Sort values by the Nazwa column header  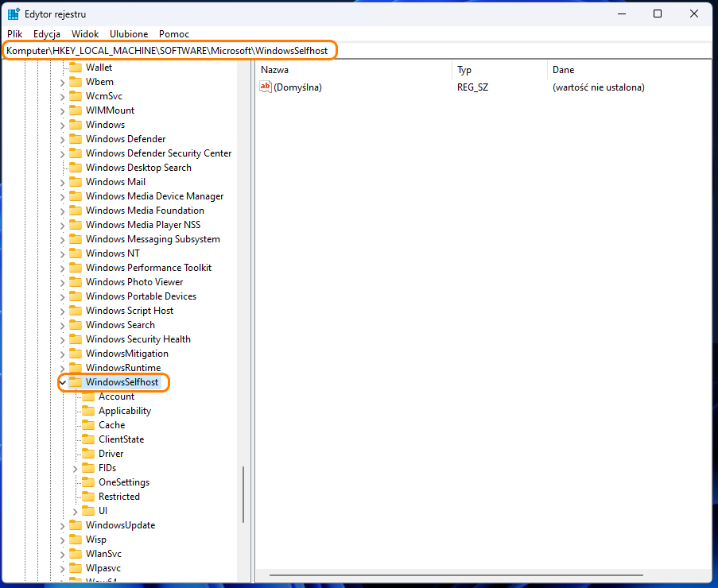(x=354, y=70)
